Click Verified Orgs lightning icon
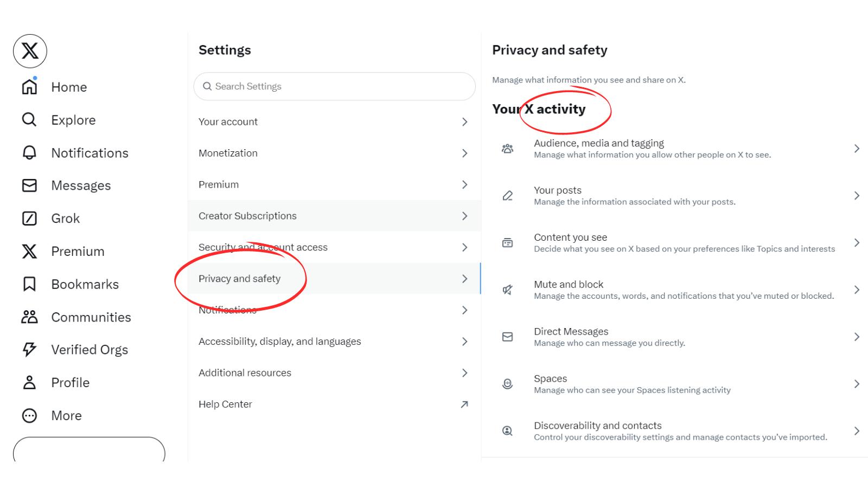The height and width of the screenshot is (488, 868). pyautogui.click(x=29, y=350)
